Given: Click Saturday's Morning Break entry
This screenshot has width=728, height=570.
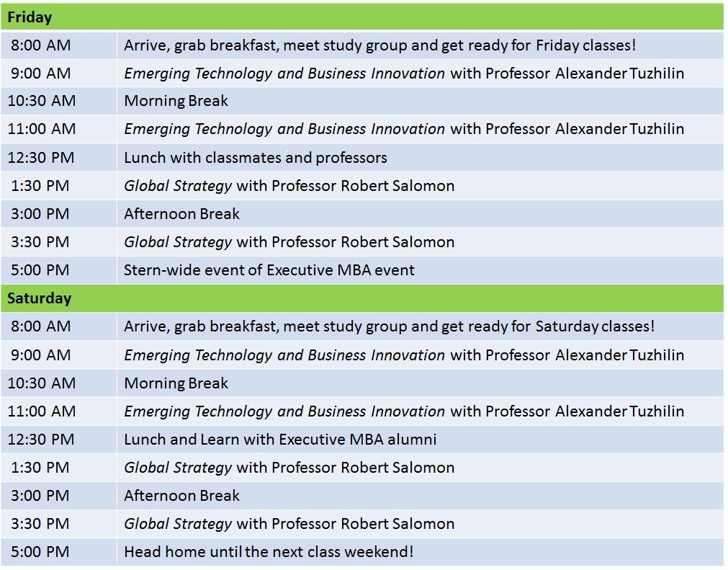Looking at the screenshot, I should [x=176, y=383].
